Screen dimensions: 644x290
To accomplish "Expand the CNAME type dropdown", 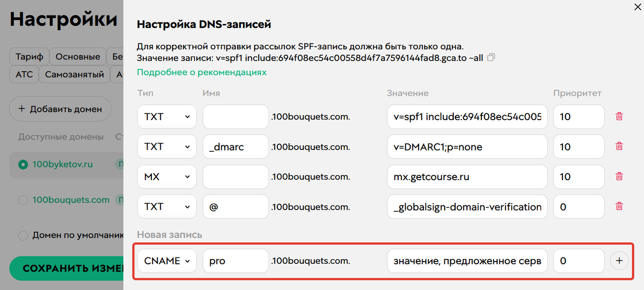I will point(167,261).
